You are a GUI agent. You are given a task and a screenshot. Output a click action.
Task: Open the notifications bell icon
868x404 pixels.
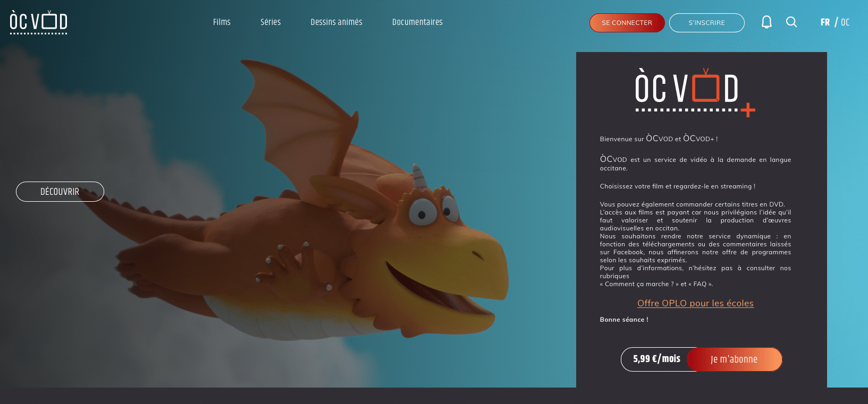[766, 22]
